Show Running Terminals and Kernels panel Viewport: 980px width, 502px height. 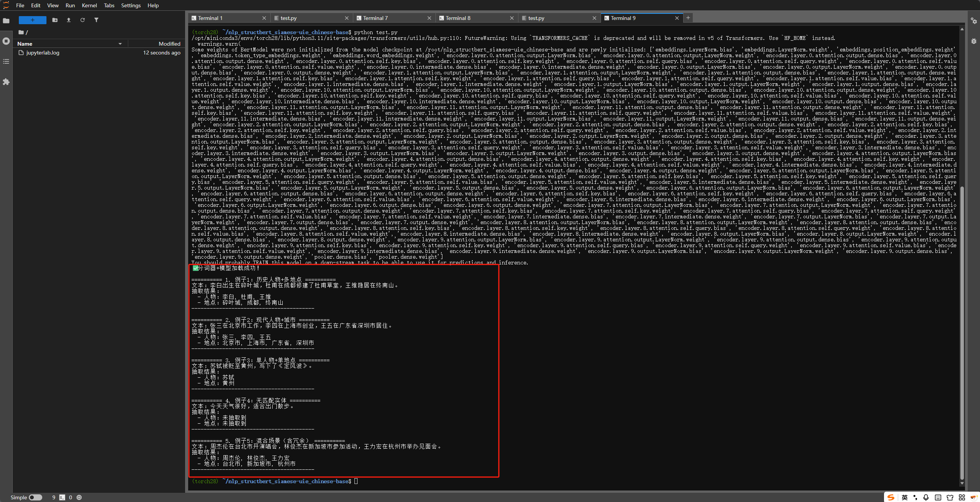(x=6, y=41)
